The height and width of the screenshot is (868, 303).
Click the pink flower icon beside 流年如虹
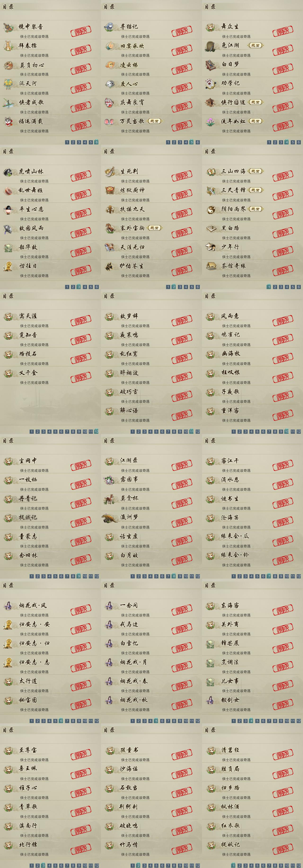point(210,121)
